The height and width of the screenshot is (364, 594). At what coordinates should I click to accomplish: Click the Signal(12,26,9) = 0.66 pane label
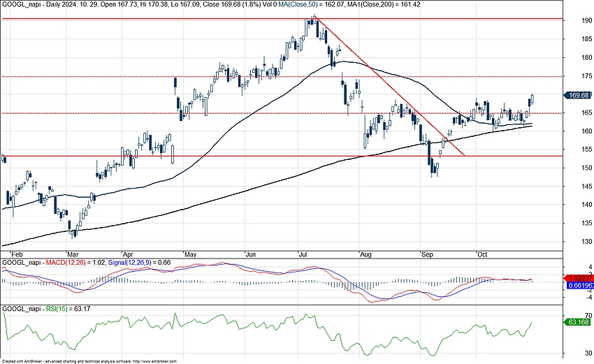pyautogui.click(x=139, y=263)
